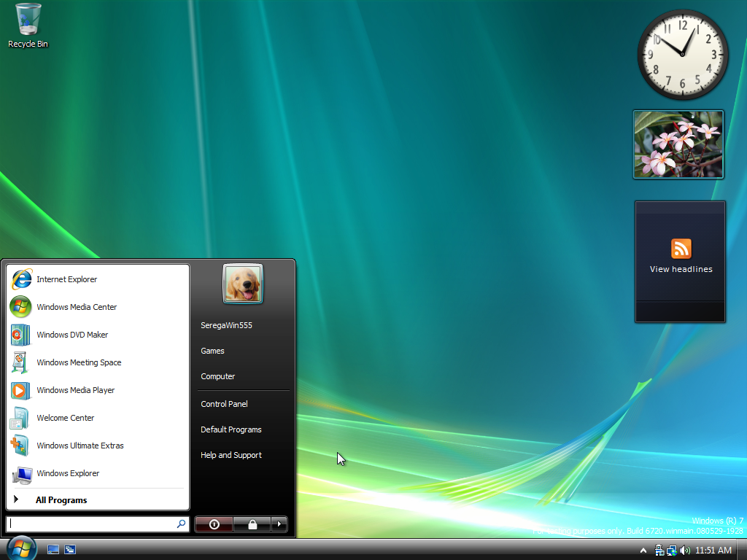
Task: Show hidden system tray icons
Action: [643, 551]
